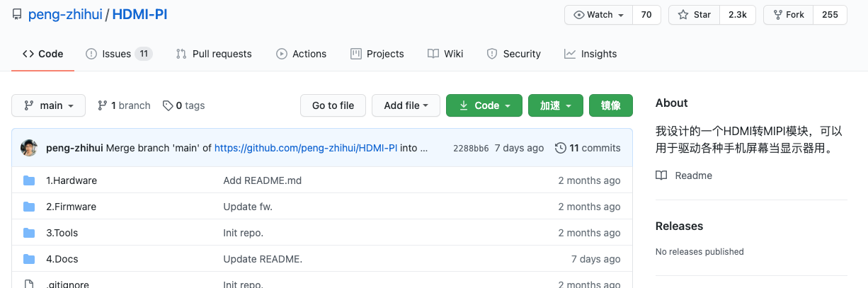The width and height of the screenshot is (868, 288).
Task: Open the .gitignore file
Action: [67, 284]
